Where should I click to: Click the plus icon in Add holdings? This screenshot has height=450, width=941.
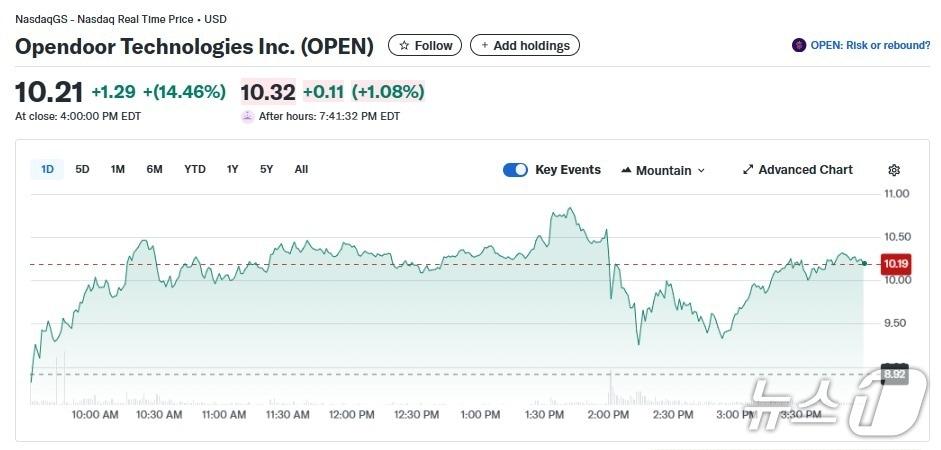(485, 46)
